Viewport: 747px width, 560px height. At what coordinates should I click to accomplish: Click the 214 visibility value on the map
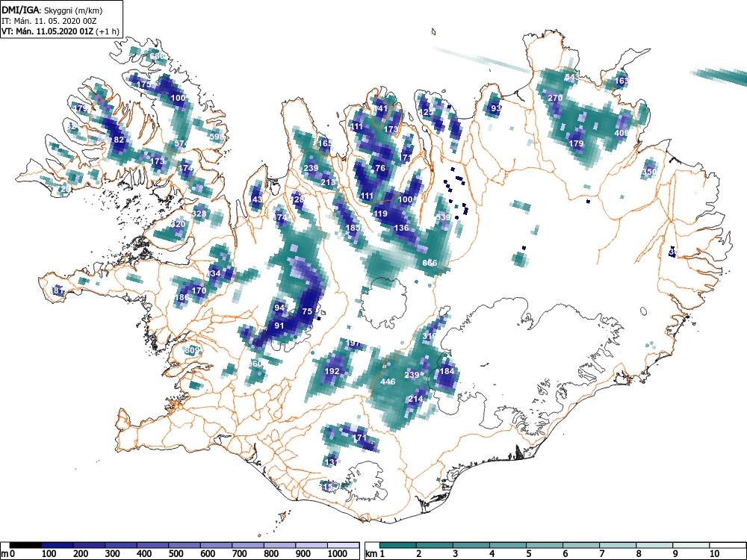coord(415,399)
